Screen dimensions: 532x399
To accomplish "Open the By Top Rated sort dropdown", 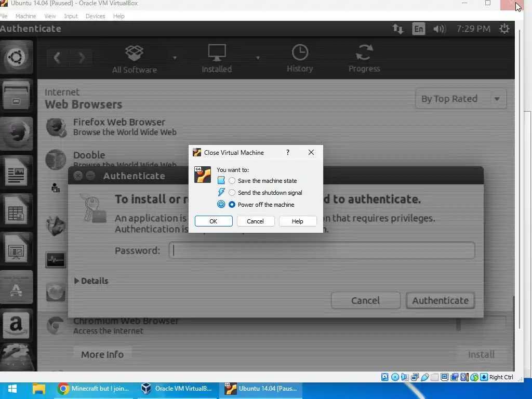I will [461, 99].
